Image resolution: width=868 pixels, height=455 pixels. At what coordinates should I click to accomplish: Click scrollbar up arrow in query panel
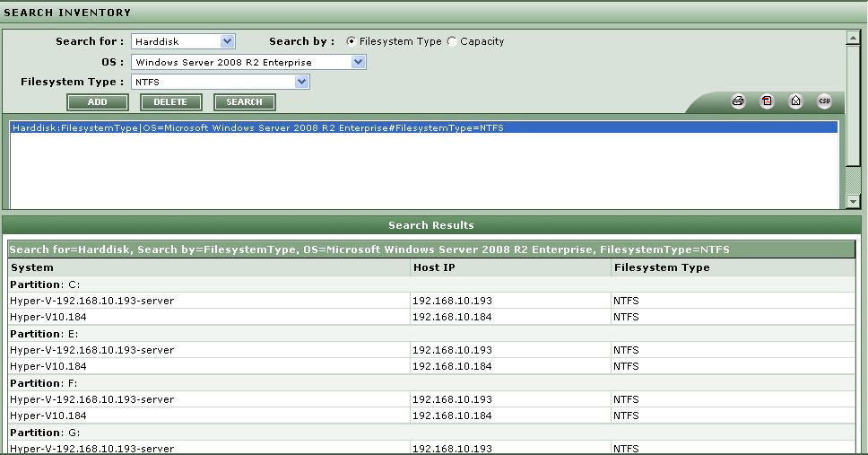click(x=853, y=39)
